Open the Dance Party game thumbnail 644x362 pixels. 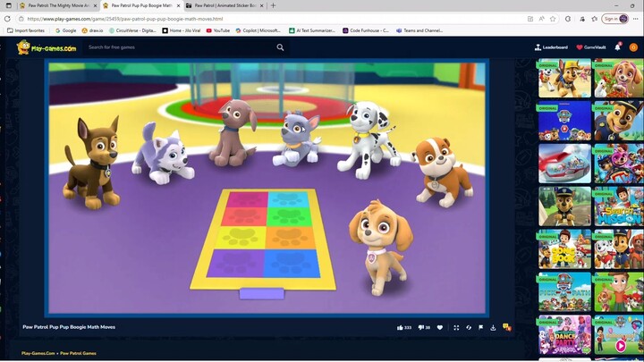coord(564,335)
